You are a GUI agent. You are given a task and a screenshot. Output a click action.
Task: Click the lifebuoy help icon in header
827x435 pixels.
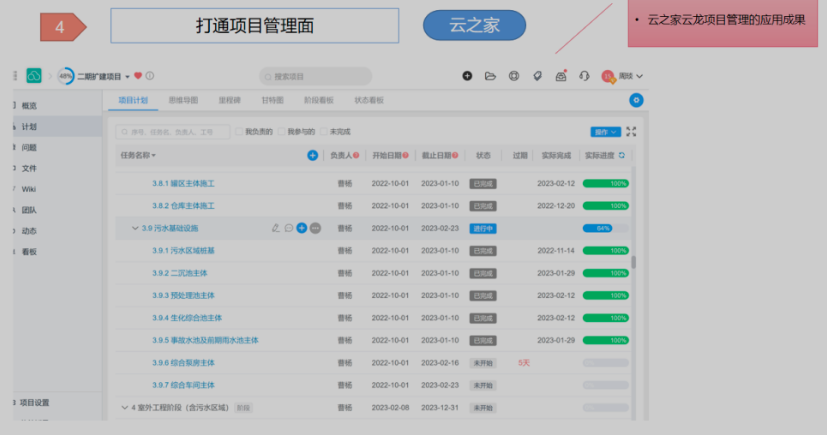(x=514, y=76)
